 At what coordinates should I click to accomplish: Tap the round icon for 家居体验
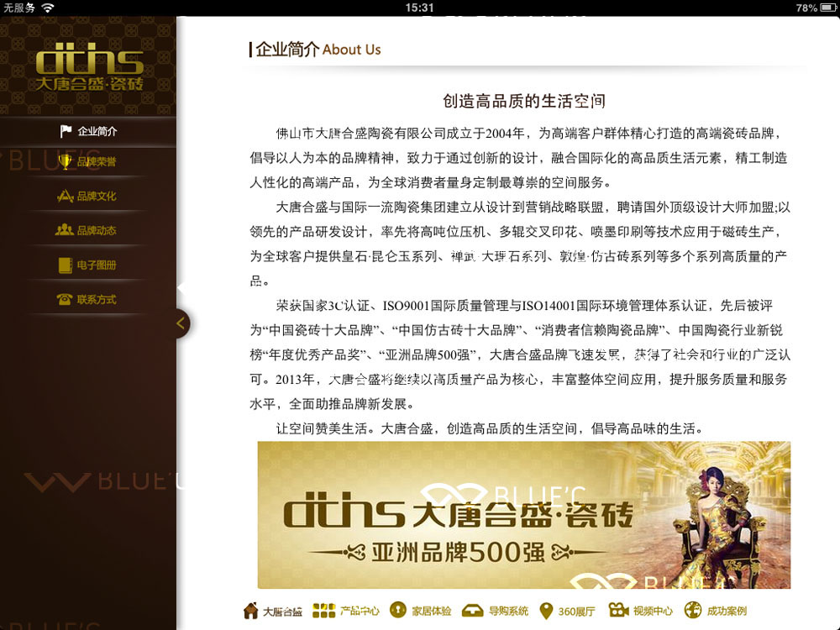pos(398,610)
